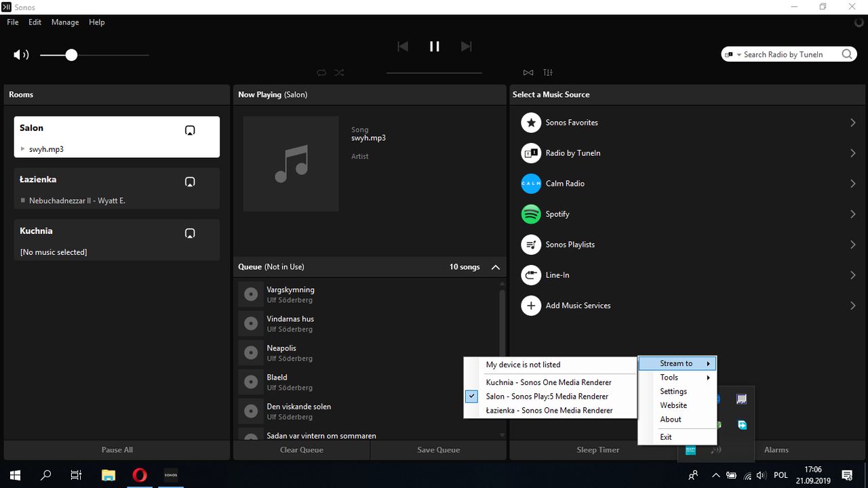The width and height of the screenshot is (868, 488).
Task: Collapse the Queue panel with arrow
Action: [x=495, y=267]
